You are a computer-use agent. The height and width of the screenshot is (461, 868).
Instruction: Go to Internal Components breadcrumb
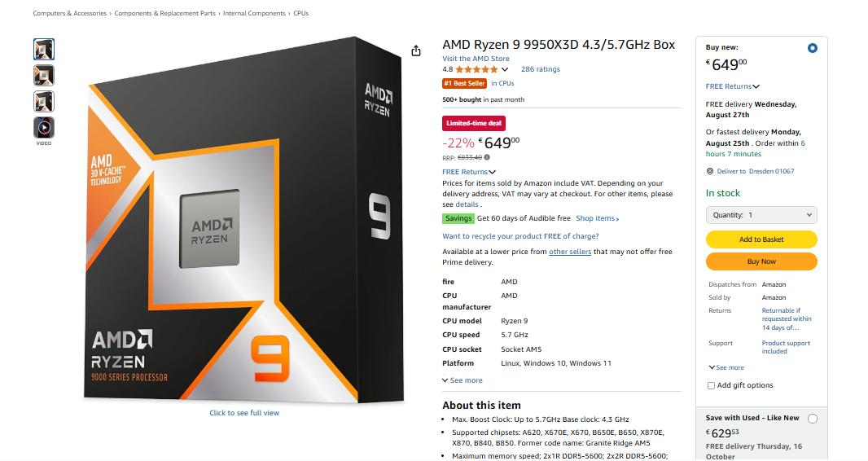pos(254,14)
